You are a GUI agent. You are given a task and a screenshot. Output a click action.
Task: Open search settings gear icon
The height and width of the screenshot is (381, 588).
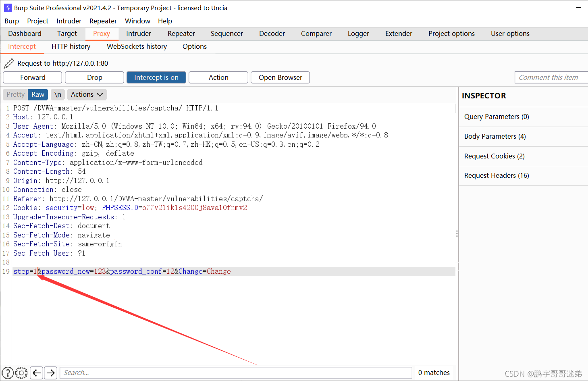22,373
